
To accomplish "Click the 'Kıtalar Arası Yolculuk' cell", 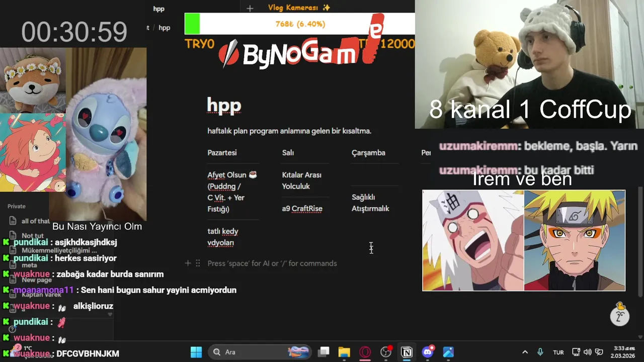I will (x=301, y=180).
